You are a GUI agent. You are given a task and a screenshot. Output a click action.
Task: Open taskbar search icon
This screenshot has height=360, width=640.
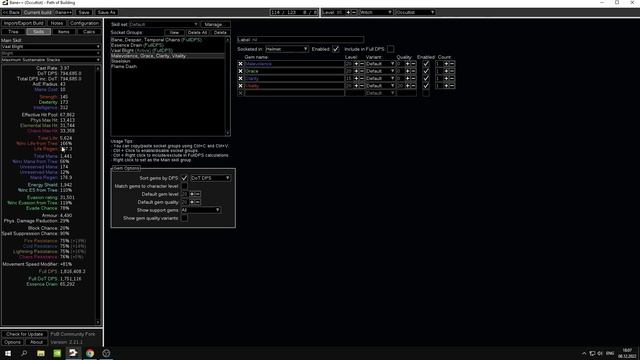[x=24, y=353]
